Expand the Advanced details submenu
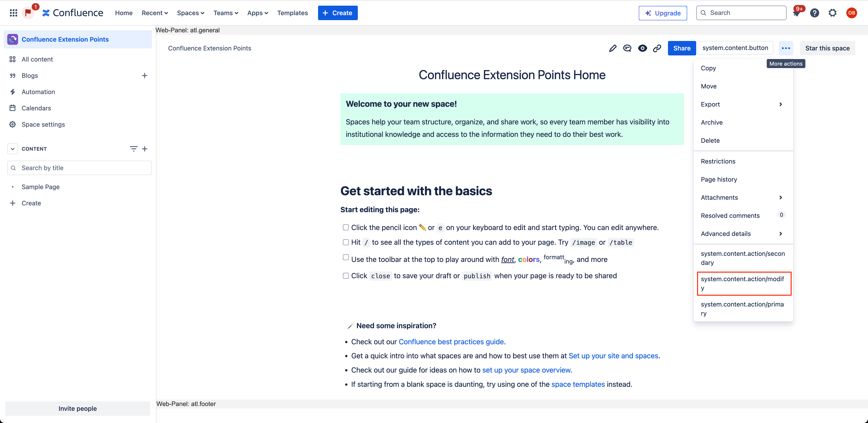Screen dimensions: 868x423 743,233
